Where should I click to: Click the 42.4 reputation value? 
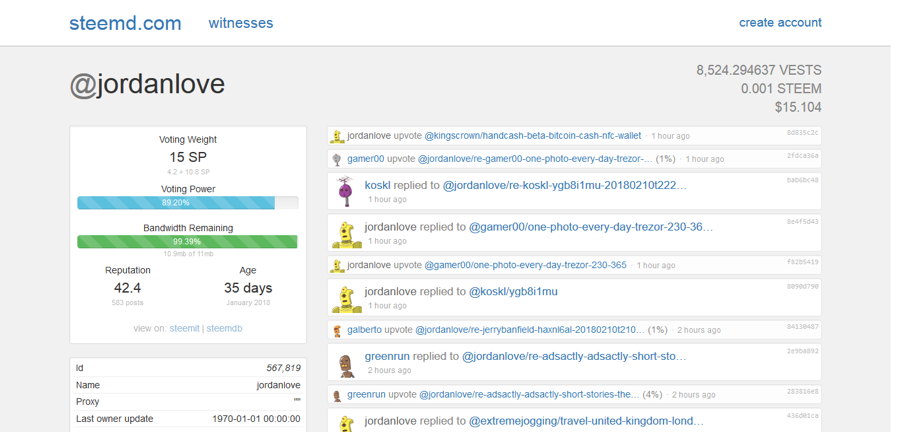click(128, 288)
